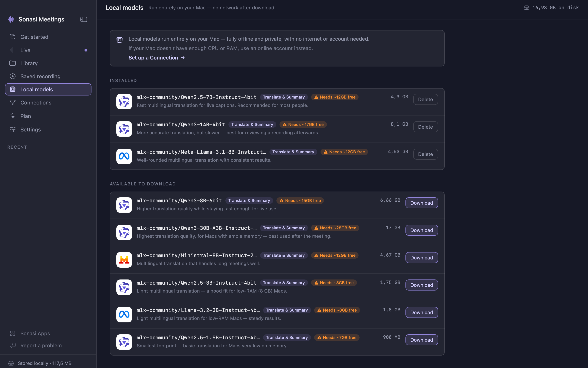Click the Needs ~7GB free warning badge
588x368 pixels.
click(x=337, y=338)
